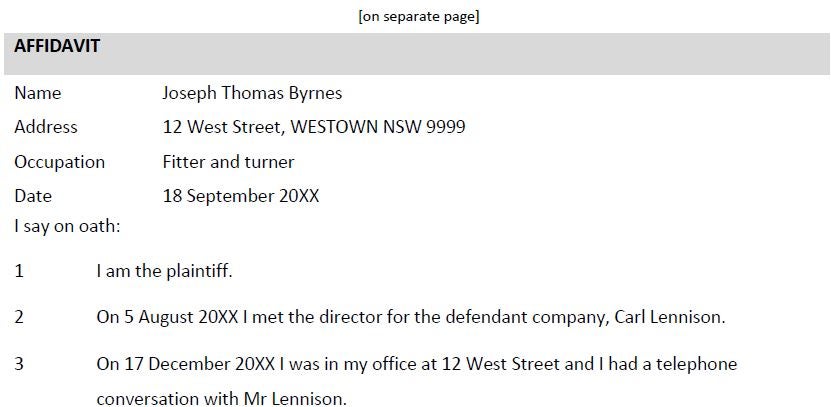The height and width of the screenshot is (407, 831).
Task: Click paragraph number 2
Action: point(19,317)
